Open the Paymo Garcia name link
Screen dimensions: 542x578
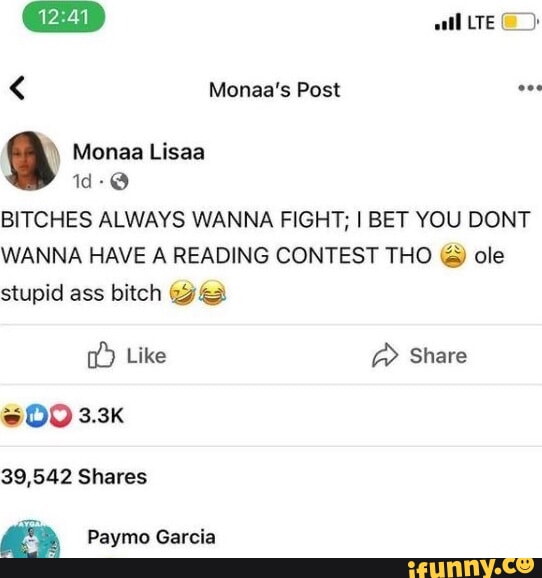pos(152,537)
